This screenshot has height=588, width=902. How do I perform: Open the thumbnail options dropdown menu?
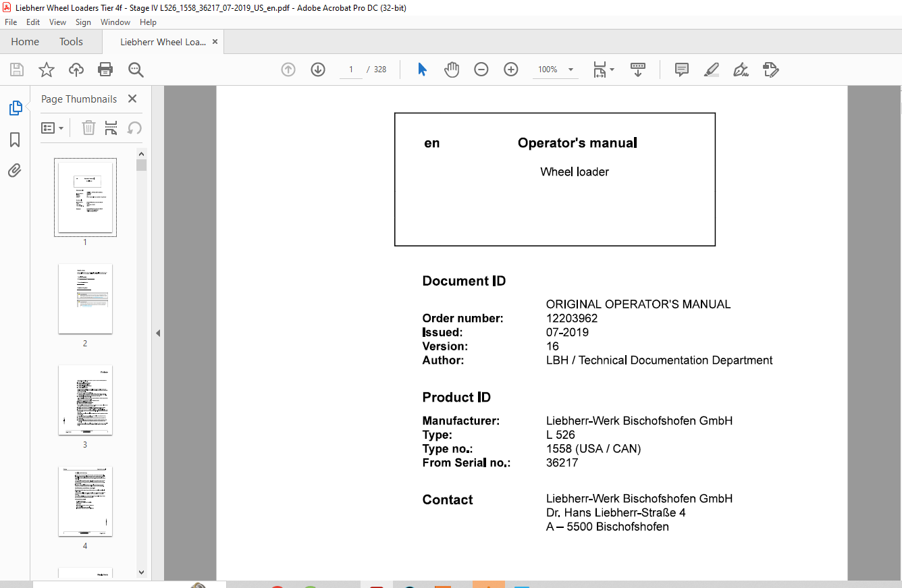[x=52, y=128]
